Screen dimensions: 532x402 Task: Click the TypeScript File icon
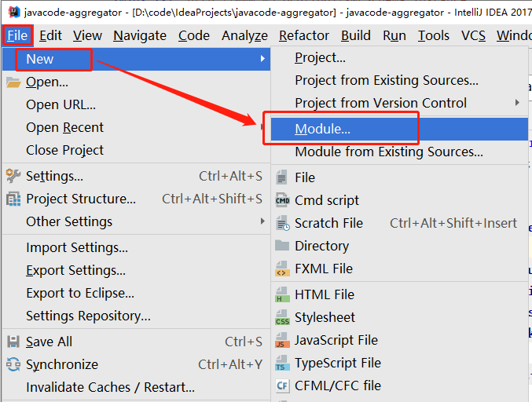(282, 364)
